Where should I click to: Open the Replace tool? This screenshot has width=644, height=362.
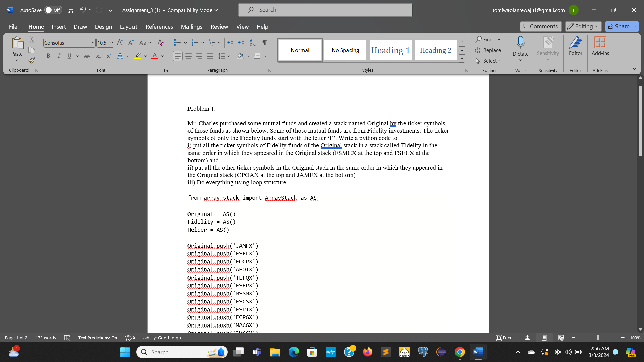pos(488,50)
